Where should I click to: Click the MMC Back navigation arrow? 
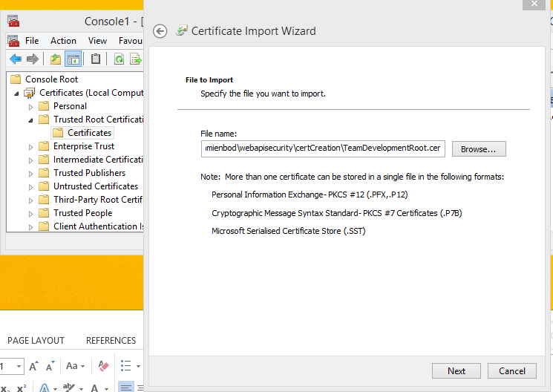tap(16, 59)
